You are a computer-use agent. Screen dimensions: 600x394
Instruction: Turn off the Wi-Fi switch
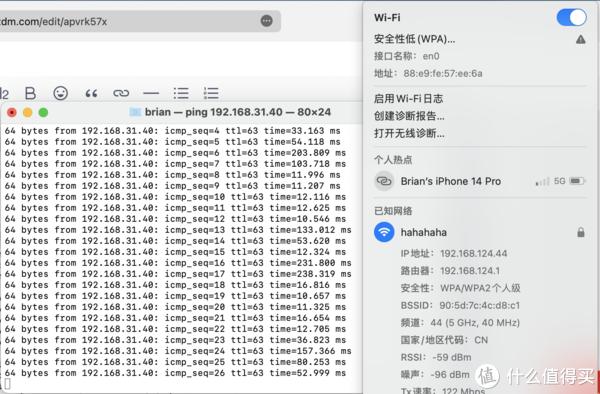[571, 18]
